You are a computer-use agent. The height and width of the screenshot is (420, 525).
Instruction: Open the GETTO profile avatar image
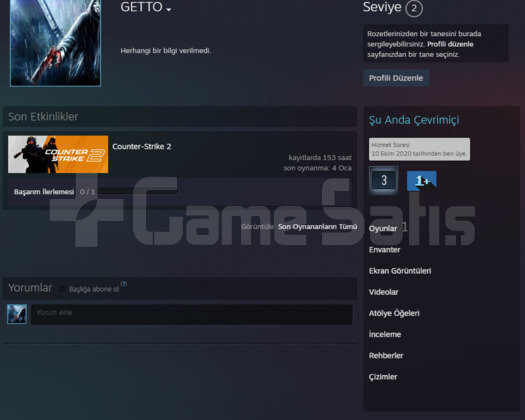[55, 43]
